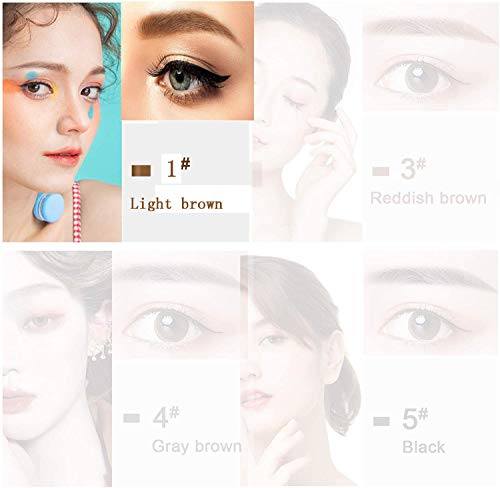
Task: Open the light brown eyebrow close-up photo
Action: 188,61
